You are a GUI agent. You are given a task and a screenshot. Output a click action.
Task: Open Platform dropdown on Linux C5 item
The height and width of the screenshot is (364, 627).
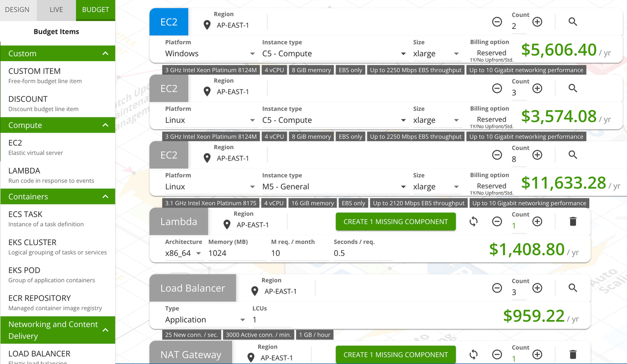tap(210, 120)
